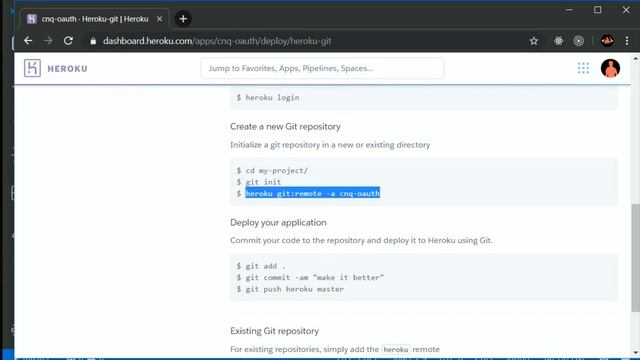This screenshot has height=360, width=640.
Task: Select the cnq-oauth Heroku-git tab
Action: coord(95,19)
